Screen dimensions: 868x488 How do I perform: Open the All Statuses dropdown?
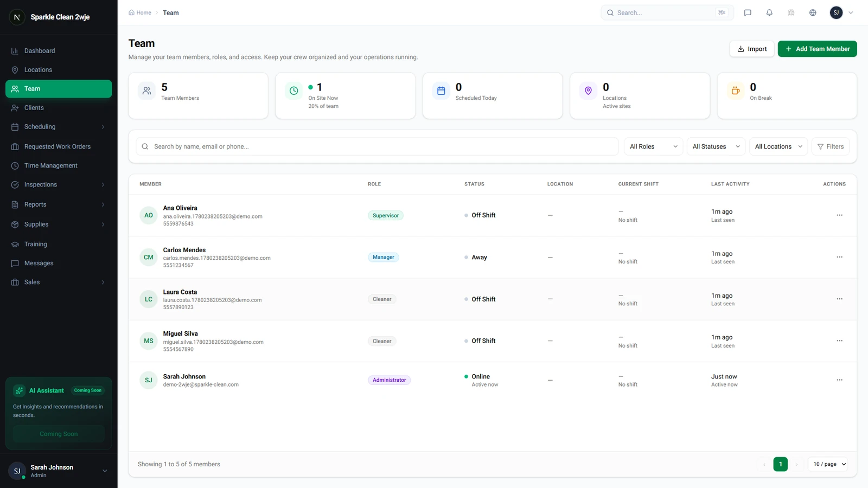[716, 146]
